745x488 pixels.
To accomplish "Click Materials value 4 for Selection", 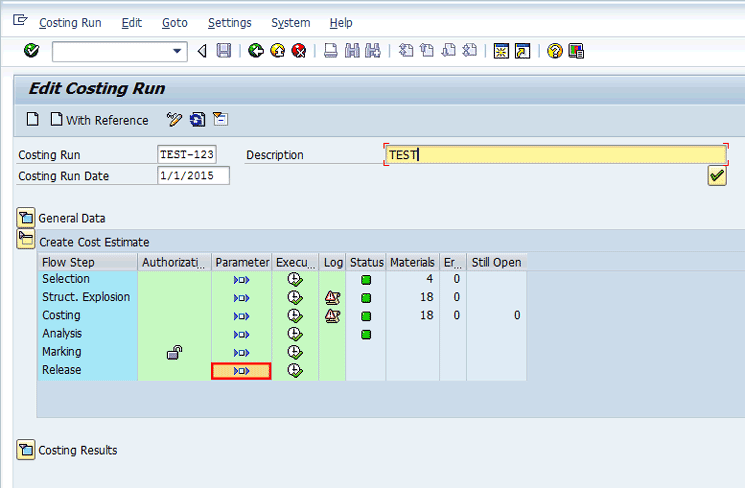I will [x=429, y=279].
